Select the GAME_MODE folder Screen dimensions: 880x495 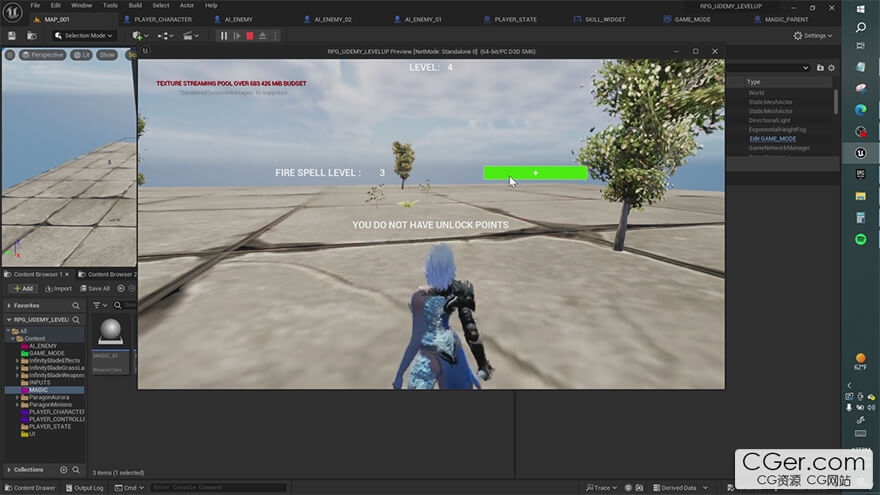click(x=46, y=354)
